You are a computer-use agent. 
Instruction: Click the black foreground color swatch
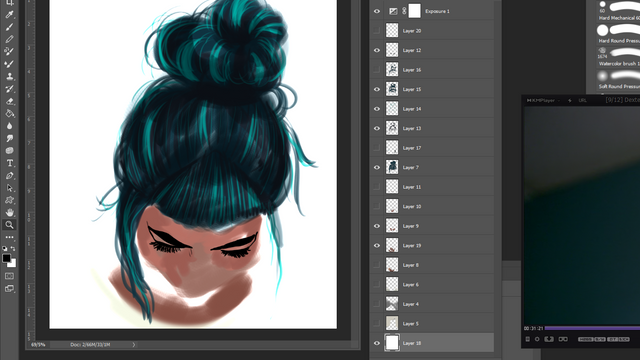[x=6, y=258]
